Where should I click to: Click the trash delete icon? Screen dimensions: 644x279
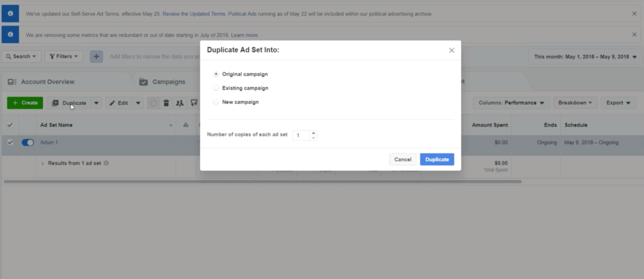pyautogui.click(x=166, y=103)
